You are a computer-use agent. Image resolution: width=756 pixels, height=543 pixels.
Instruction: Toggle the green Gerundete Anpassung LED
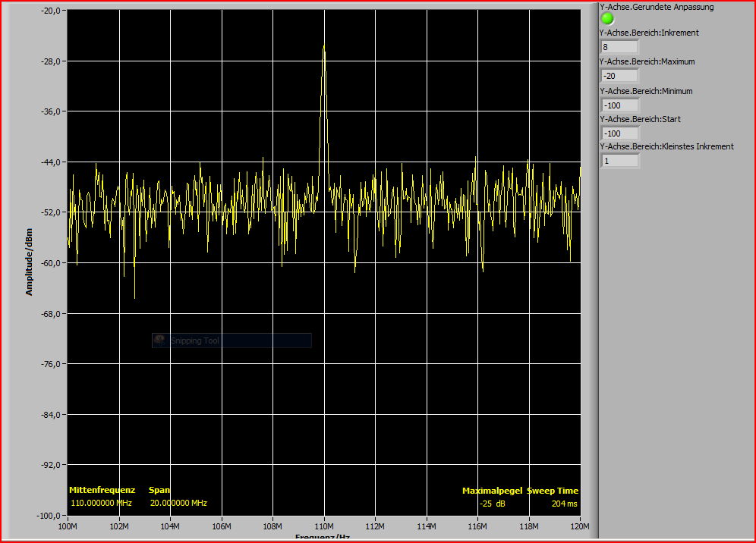point(607,19)
